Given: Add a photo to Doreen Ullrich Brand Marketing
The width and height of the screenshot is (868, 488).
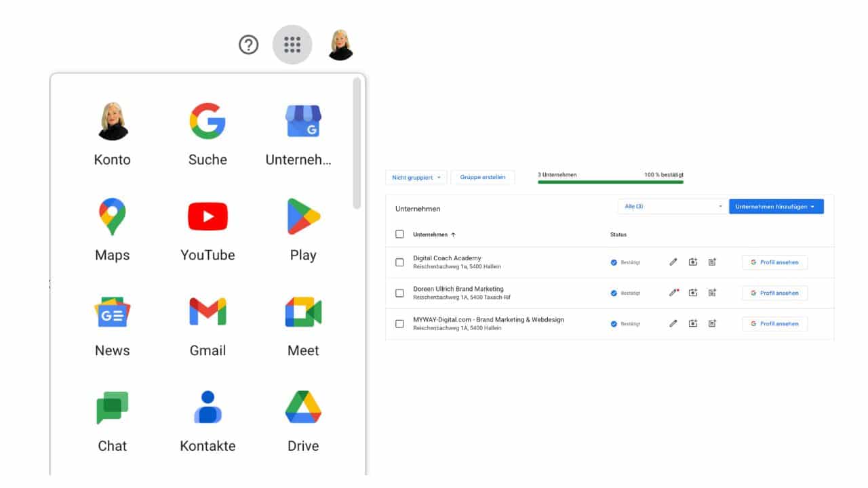Looking at the screenshot, I should tap(692, 292).
